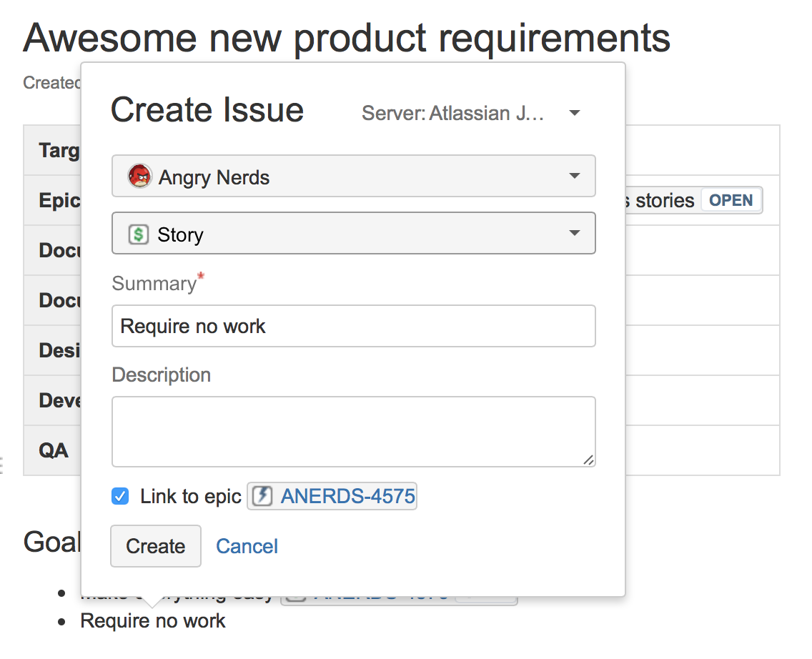Open the Angry Nerds project dropdown arrow
This screenshot has width=812, height=659.
574,177
